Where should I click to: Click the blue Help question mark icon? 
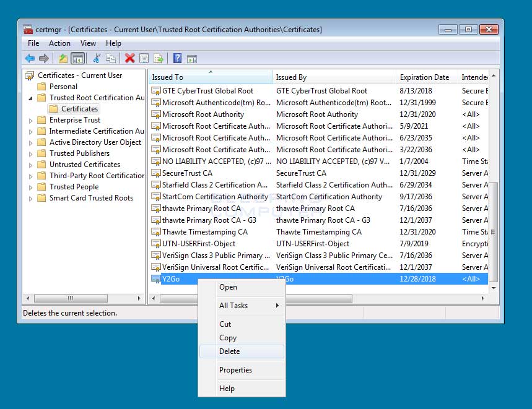point(177,59)
